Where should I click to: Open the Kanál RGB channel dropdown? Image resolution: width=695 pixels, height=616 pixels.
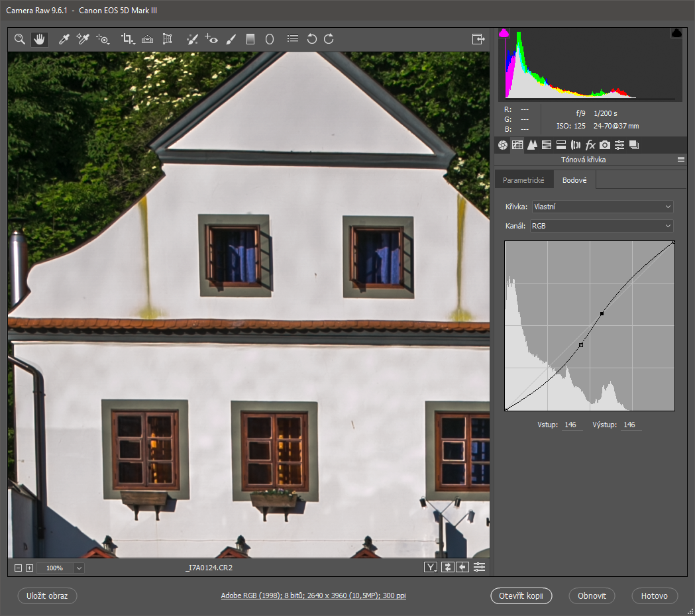[x=602, y=226]
